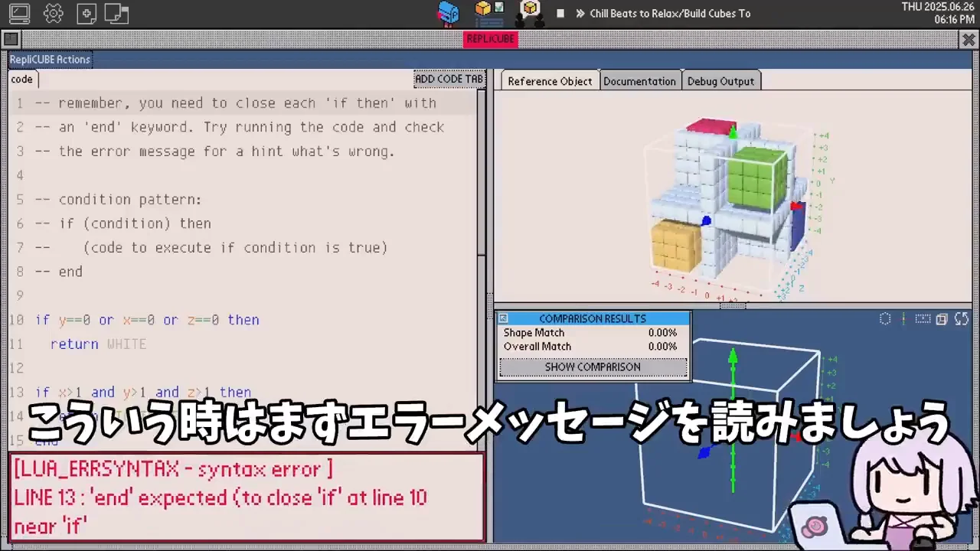Click the SHOW COMPARISON button

pyautogui.click(x=593, y=367)
